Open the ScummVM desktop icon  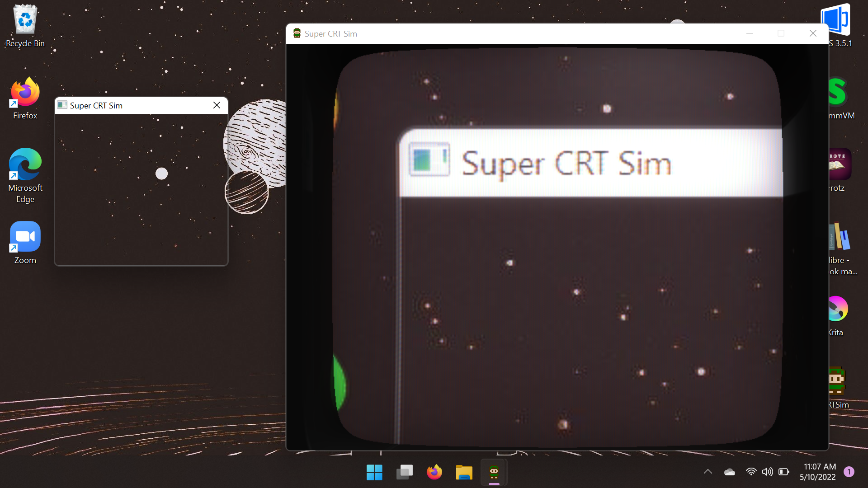(841, 99)
